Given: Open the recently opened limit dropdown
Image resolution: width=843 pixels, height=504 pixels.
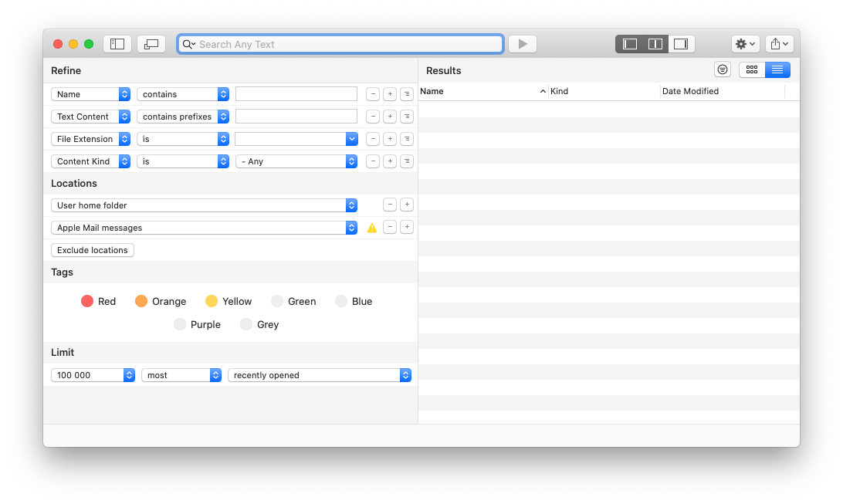Looking at the screenshot, I should click(319, 375).
